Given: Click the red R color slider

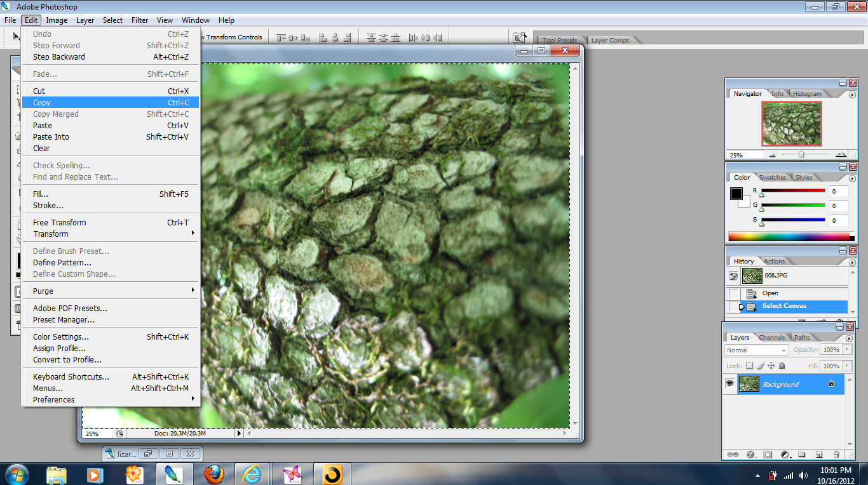Looking at the screenshot, I should 793,190.
